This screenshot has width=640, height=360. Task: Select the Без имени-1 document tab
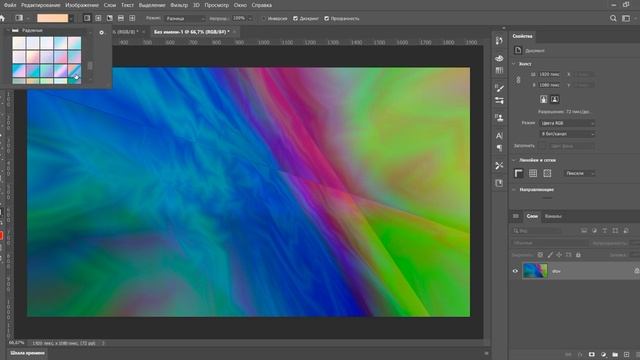pos(192,32)
